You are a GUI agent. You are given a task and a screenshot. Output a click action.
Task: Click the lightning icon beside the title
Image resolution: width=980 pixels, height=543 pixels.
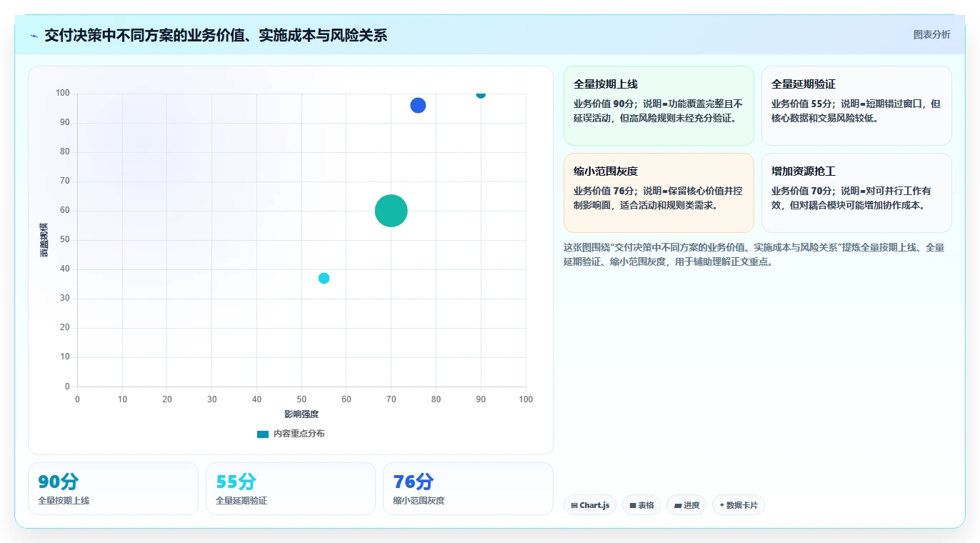[34, 36]
